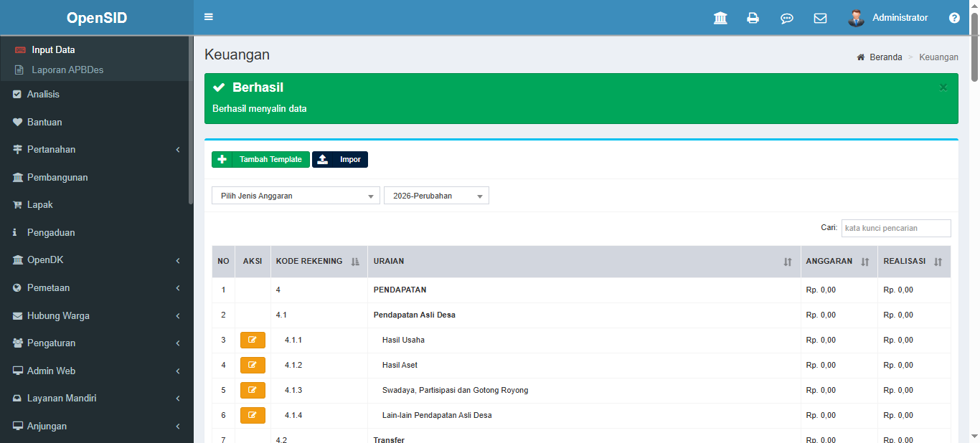The image size is (980, 443).
Task: Toggle the sidebar hamburger menu
Action: (x=209, y=17)
